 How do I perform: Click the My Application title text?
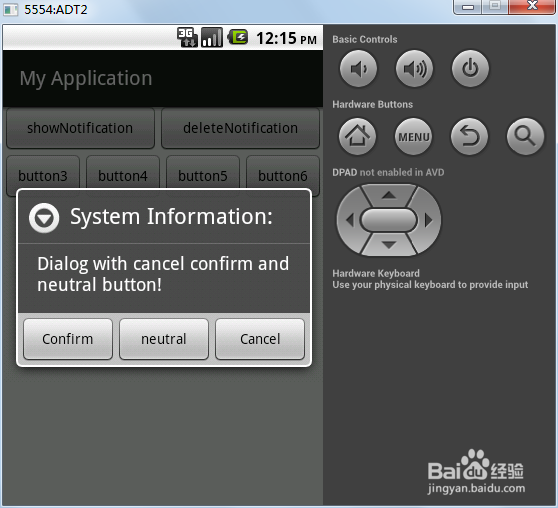86,78
